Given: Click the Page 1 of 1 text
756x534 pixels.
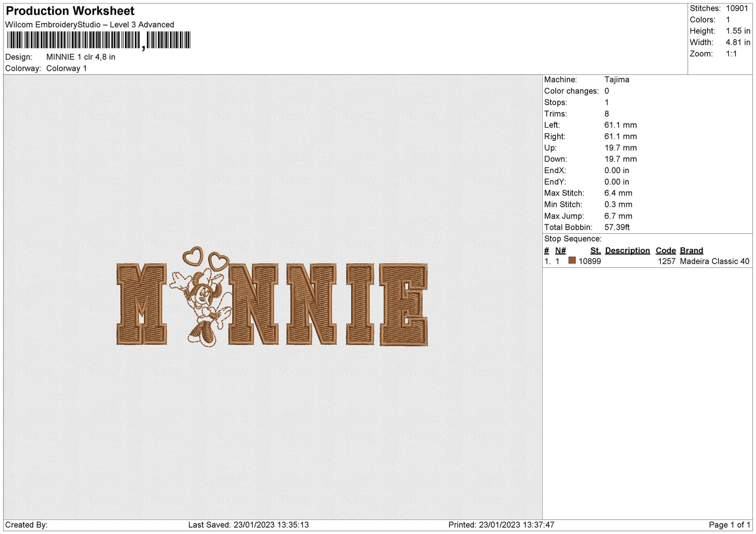Looking at the screenshot, I should (x=729, y=525).
